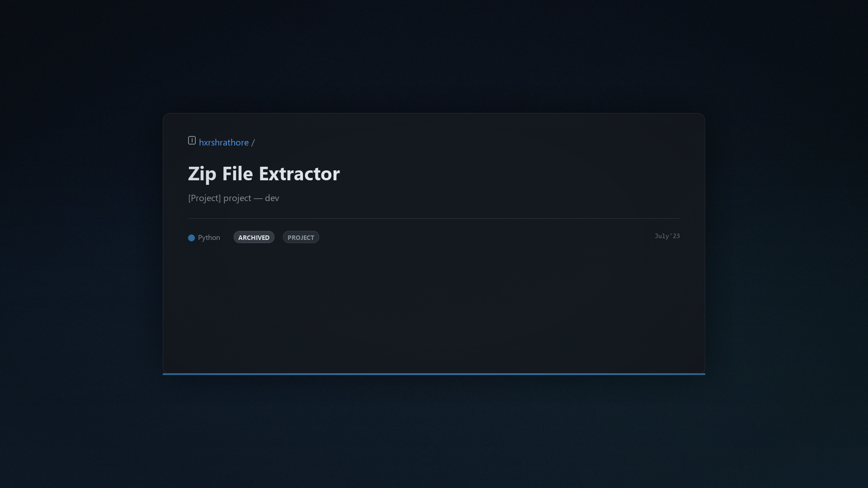
Task: Click the repository icon beside hxrshrathore
Action: click(x=192, y=141)
